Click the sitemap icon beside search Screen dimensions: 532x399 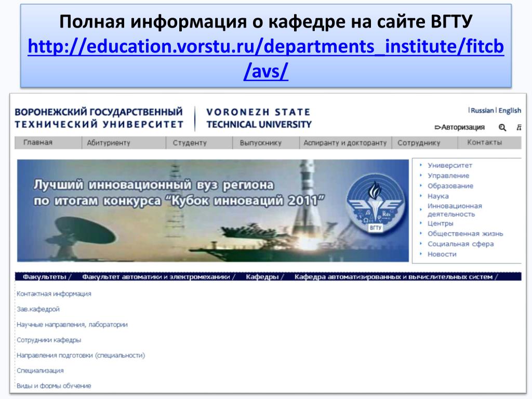(519, 128)
